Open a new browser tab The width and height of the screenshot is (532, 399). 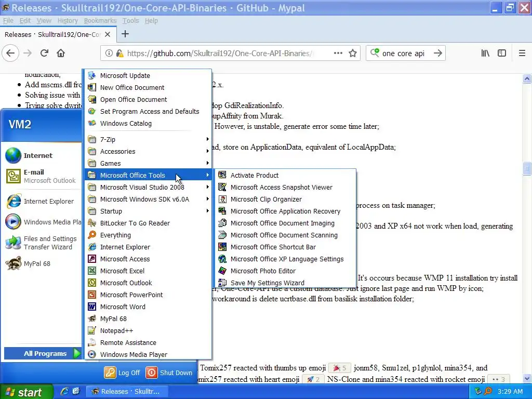coord(125,34)
